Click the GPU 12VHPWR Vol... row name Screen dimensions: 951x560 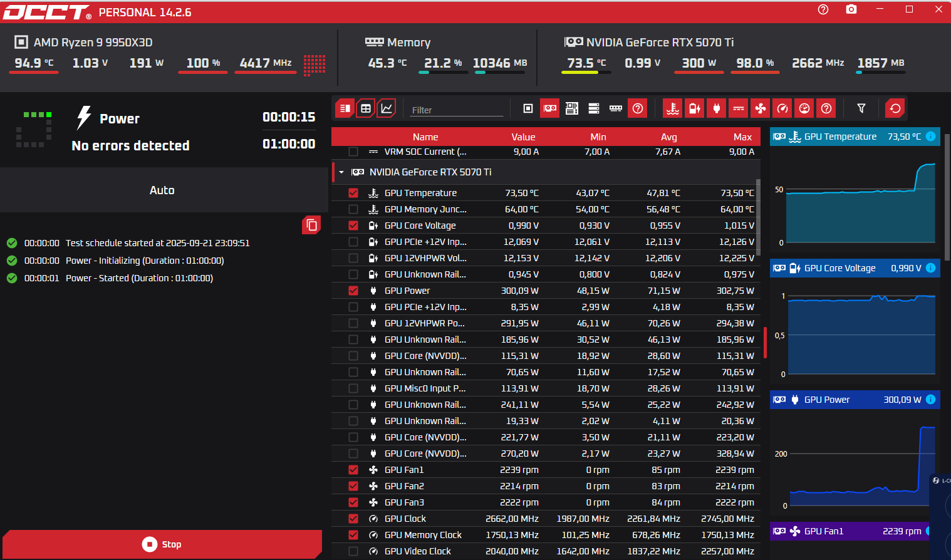[425, 258]
